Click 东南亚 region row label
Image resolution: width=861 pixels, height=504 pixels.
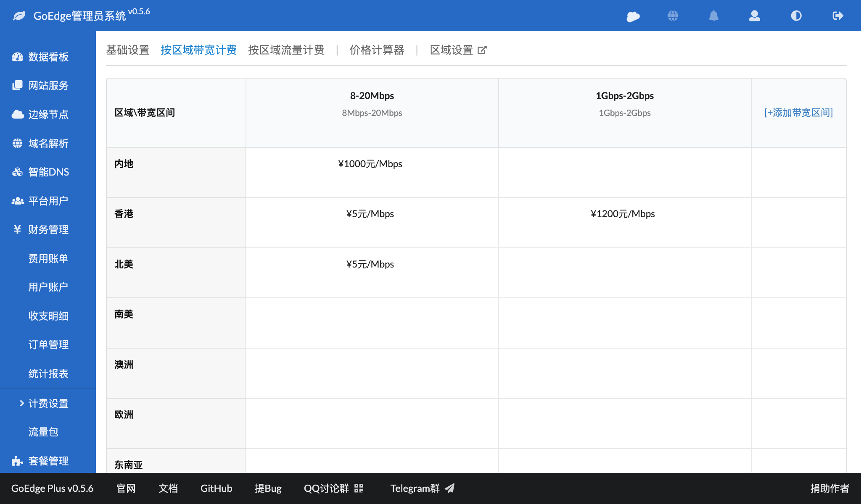click(x=129, y=465)
